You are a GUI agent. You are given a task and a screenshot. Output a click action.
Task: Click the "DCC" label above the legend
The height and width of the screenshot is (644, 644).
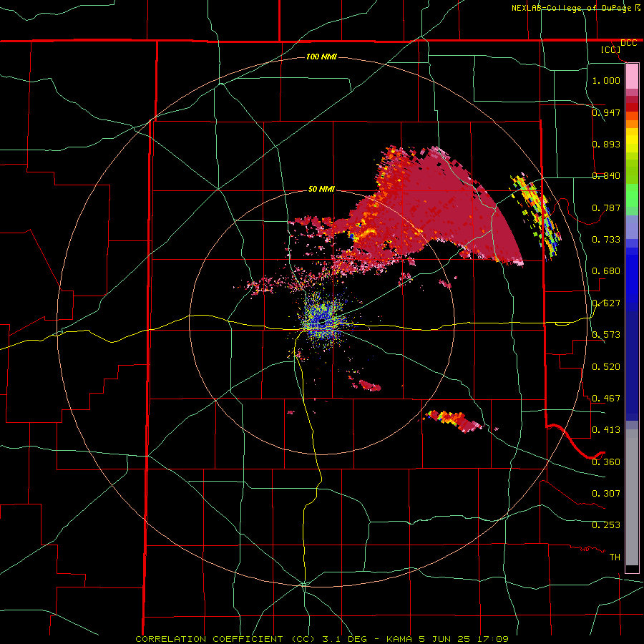coord(628,43)
